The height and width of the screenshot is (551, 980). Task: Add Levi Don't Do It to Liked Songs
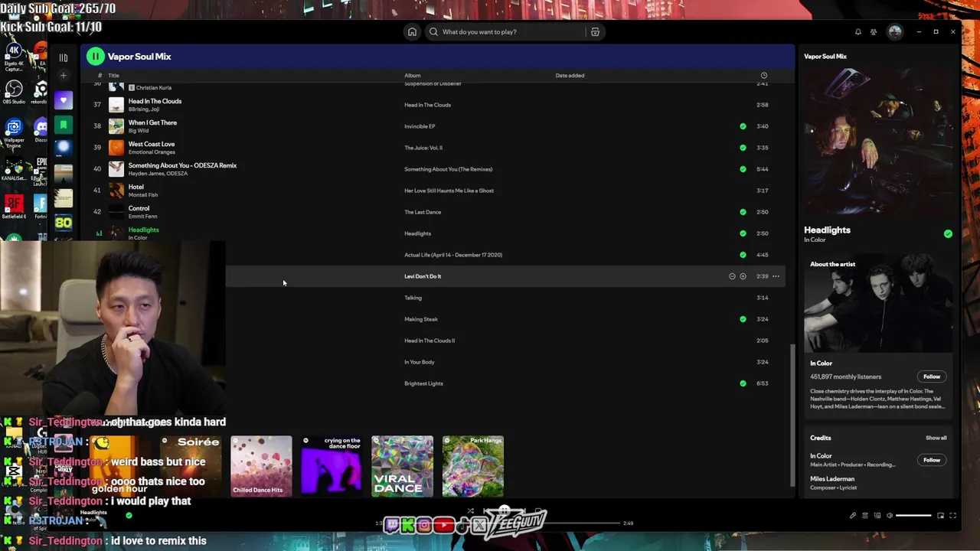pos(743,276)
